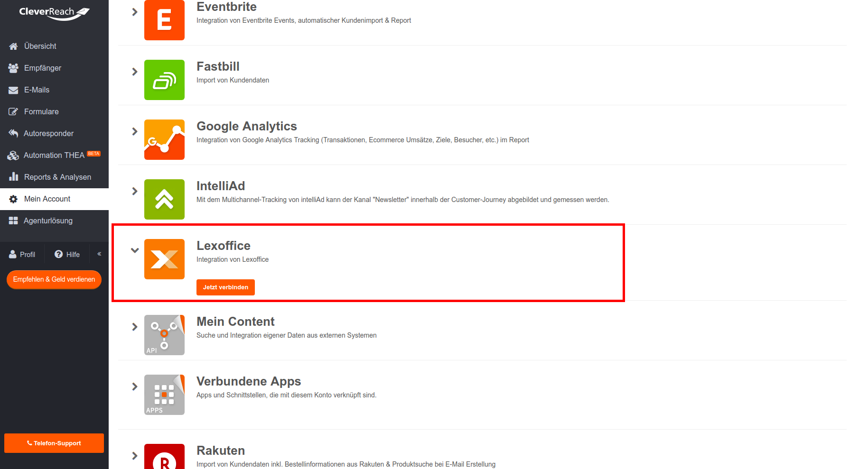
Task: Open Automation THEA menu item
Action: (x=54, y=155)
